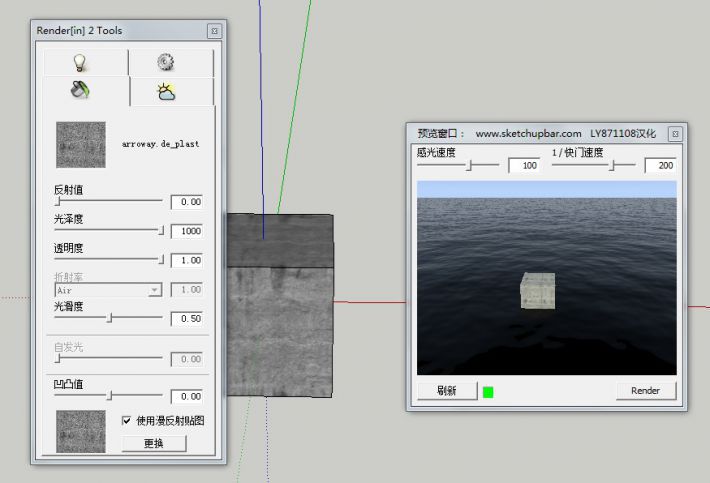Click the 更换 button
Viewport: 710px width, 483px height.
tap(154, 443)
